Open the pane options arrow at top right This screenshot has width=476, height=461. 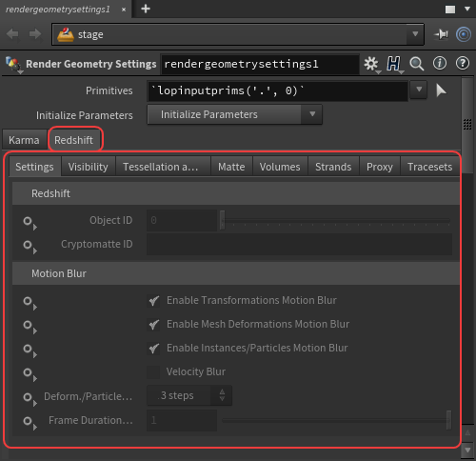(467, 9)
